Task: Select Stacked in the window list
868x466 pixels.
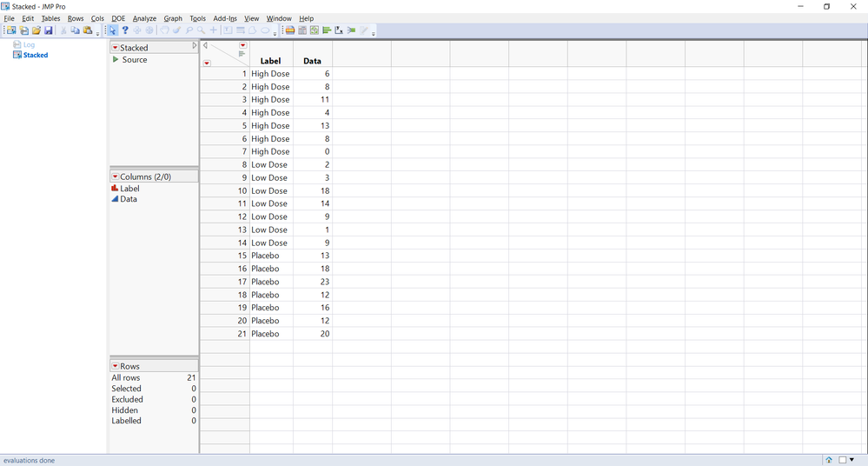Action: click(x=36, y=55)
